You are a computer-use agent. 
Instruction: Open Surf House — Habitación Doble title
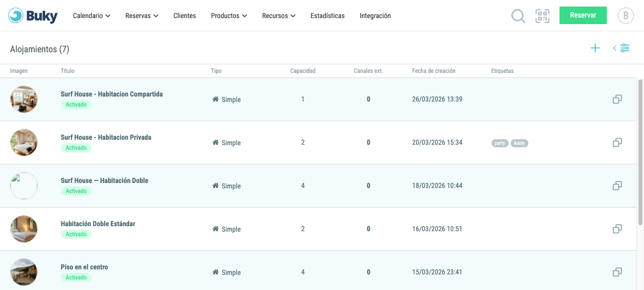pyautogui.click(x=105, y=180)
